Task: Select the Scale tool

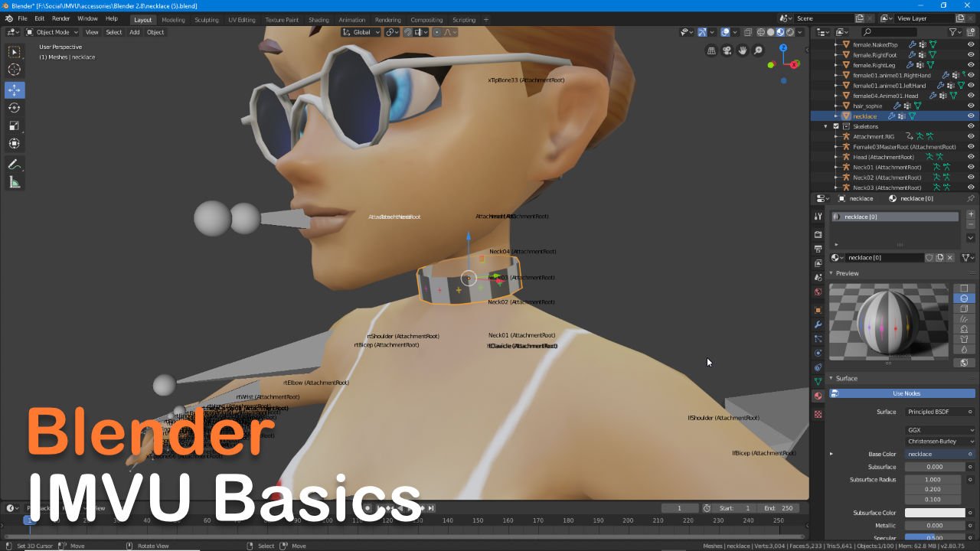Action: 15,126
